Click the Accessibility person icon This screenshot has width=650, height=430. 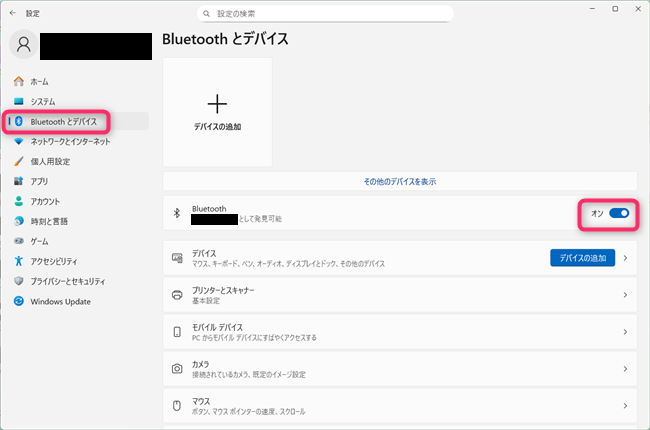click(x=18, y=261)
